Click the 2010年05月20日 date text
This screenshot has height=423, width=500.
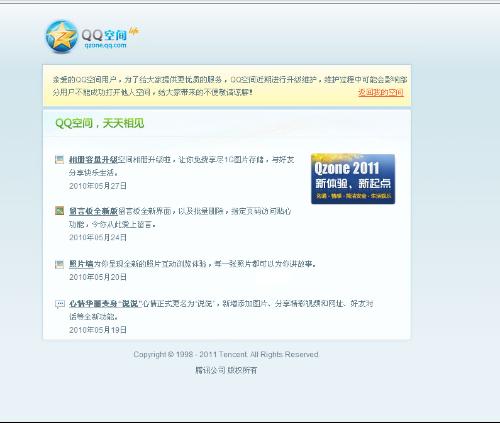pos(98,277)
